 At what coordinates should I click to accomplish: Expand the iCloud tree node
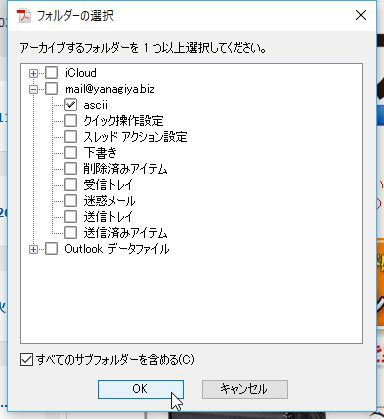pos(33,73)
